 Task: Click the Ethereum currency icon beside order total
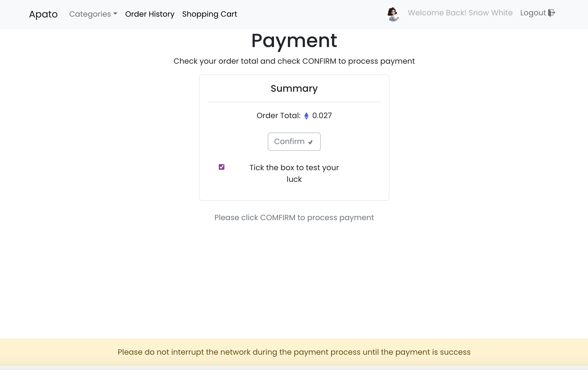[306, 116]
